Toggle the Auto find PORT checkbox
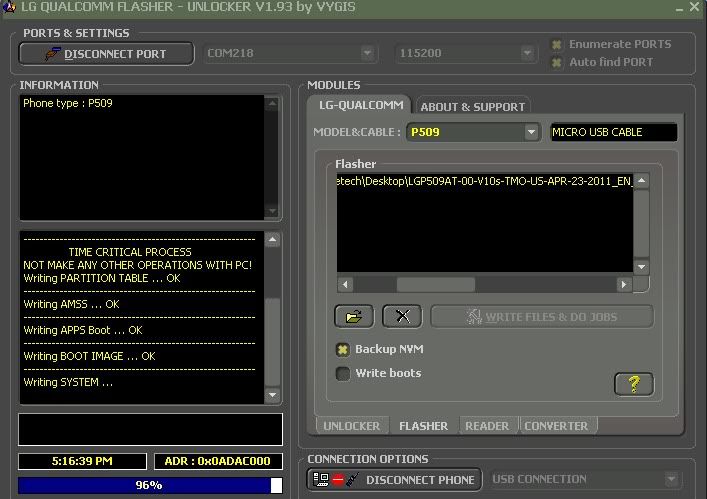 [x=557, y=62]
